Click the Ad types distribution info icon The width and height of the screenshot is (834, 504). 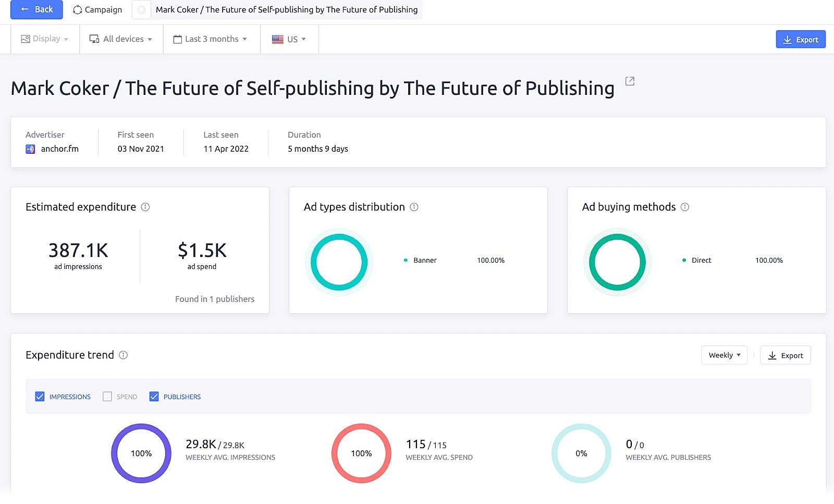point(414,207)
